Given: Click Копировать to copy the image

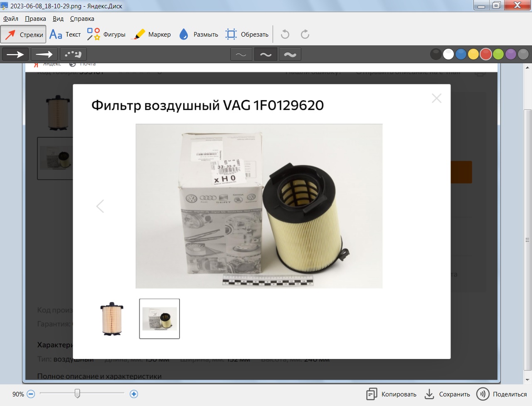Looking at the screenshot, I should coord(392,394).
